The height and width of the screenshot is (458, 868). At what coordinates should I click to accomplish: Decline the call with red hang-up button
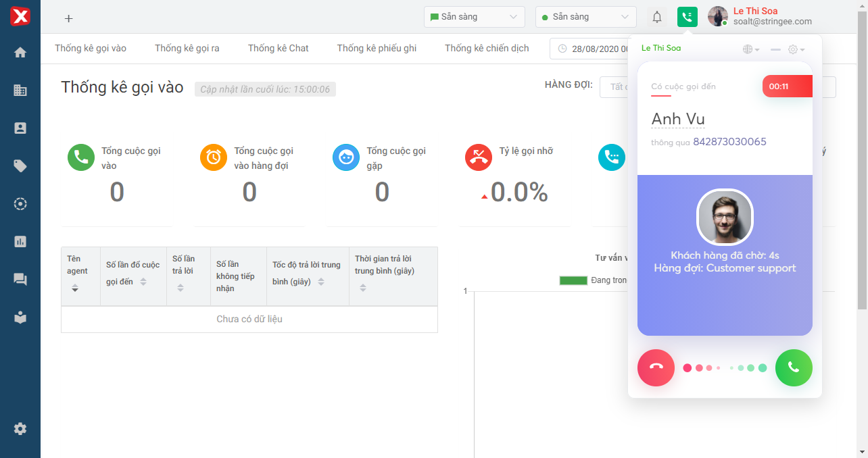(x=656, y=367)
